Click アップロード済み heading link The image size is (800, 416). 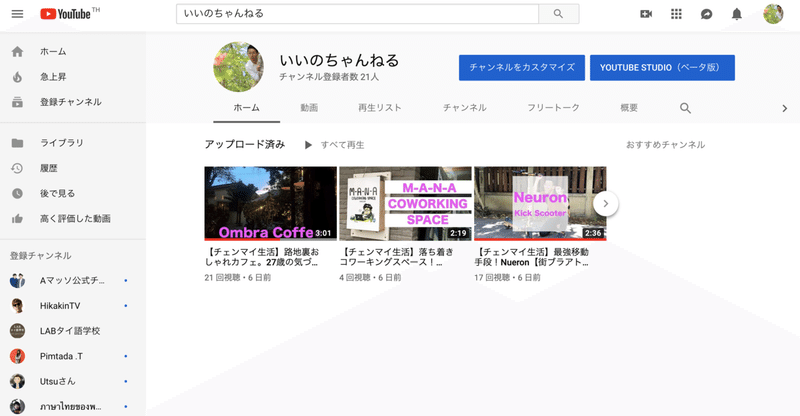pyautogui.click(x=245, y=144)
